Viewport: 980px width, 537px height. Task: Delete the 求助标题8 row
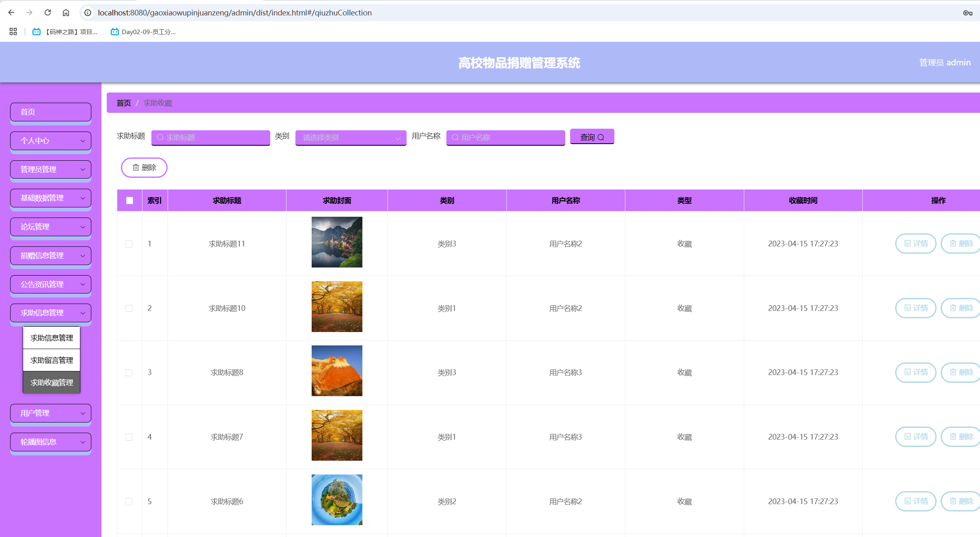[961, 372]
